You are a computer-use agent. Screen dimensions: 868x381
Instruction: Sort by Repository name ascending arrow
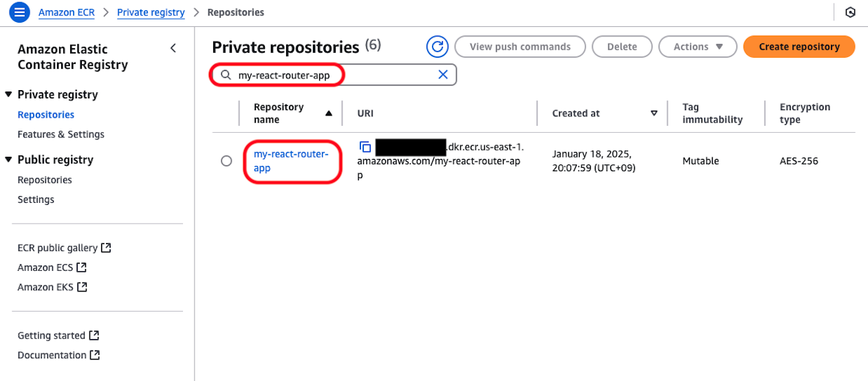[x=329, y=113]
